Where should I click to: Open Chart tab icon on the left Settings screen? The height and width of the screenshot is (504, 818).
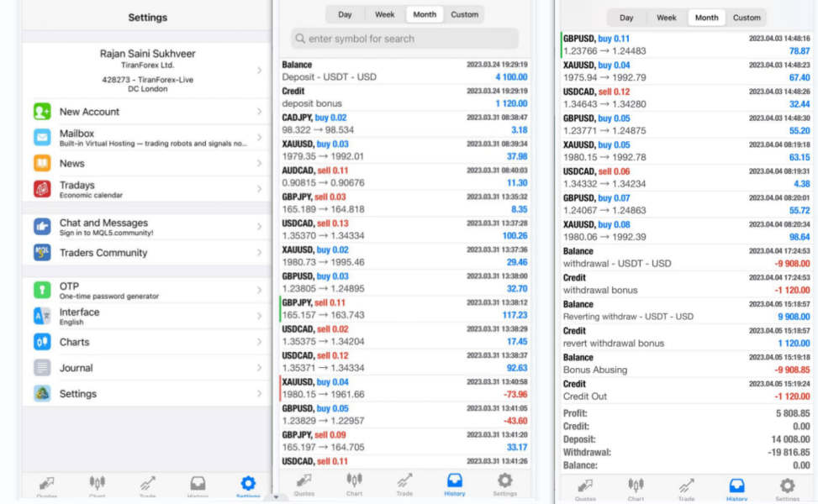(x=97, y=484)
